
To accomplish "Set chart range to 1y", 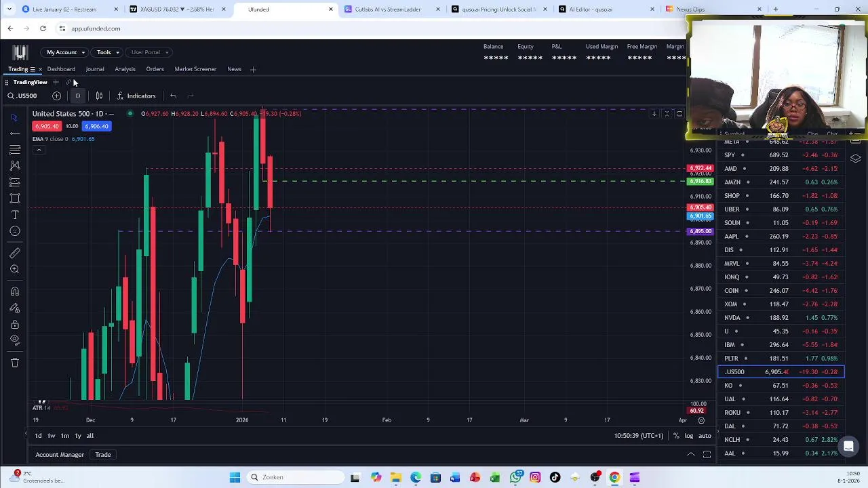I will 77,436.
